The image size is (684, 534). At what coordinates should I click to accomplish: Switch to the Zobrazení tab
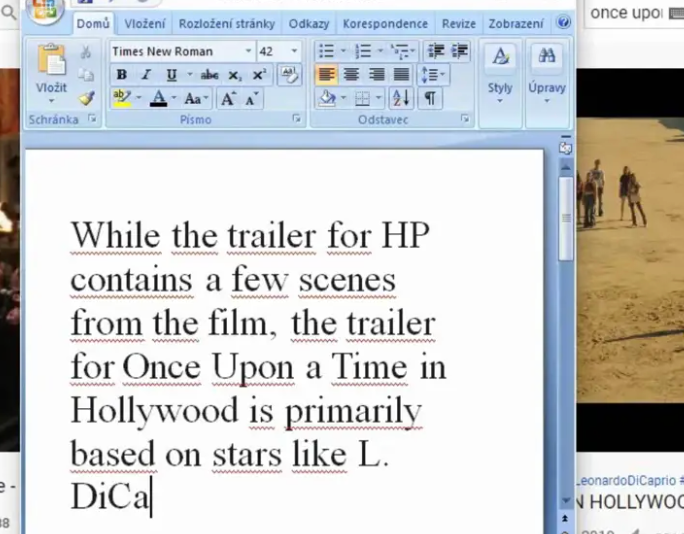click(516, 24)
